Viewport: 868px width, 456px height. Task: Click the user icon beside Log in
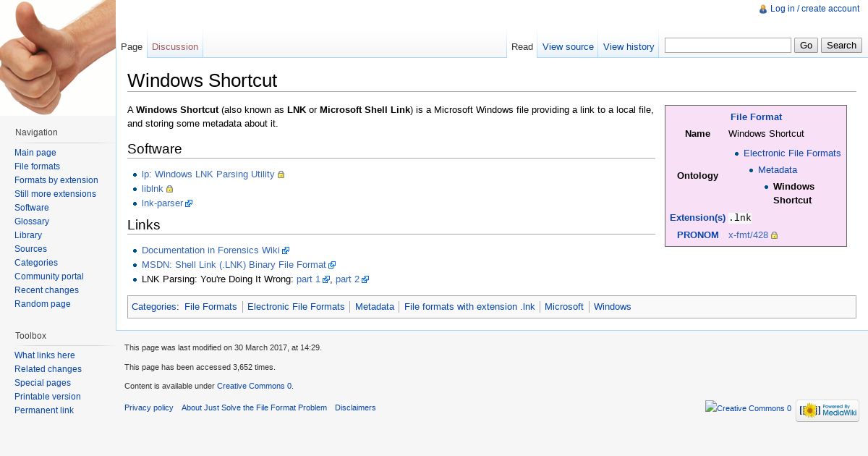tap(763, 9)
